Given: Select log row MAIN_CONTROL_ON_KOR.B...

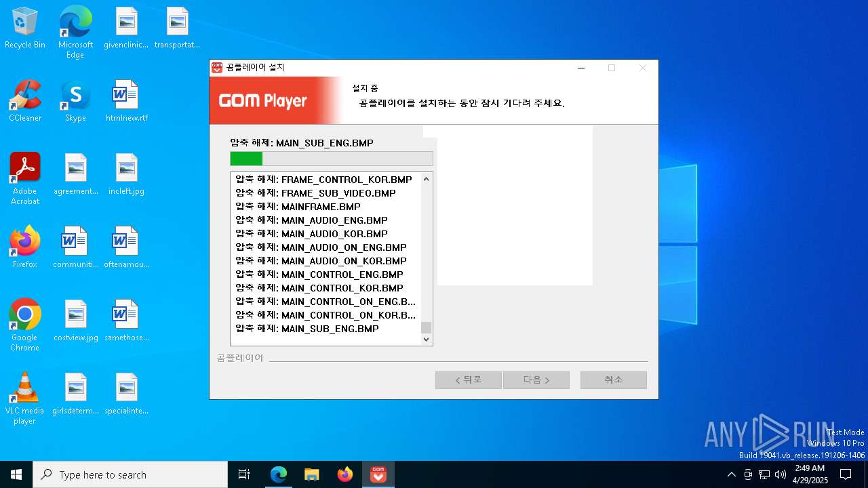Looking at the screenshot, I should coord(326,315).
